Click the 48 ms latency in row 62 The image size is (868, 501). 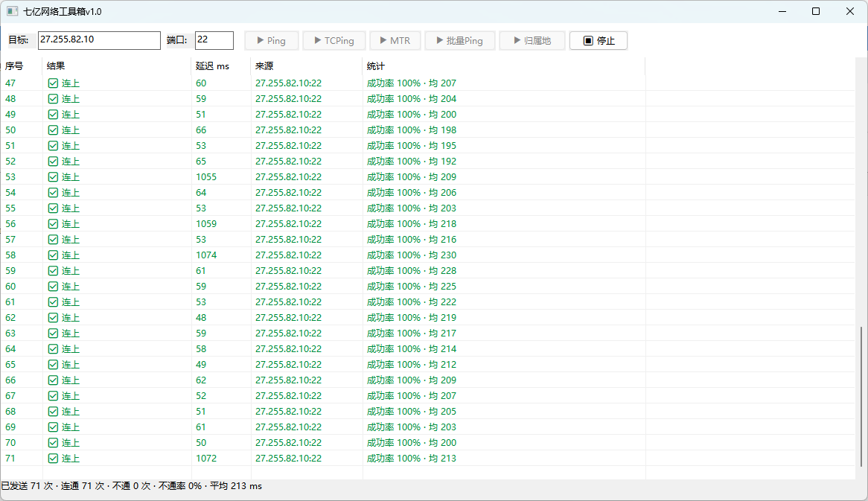click(x=201, y=318)
